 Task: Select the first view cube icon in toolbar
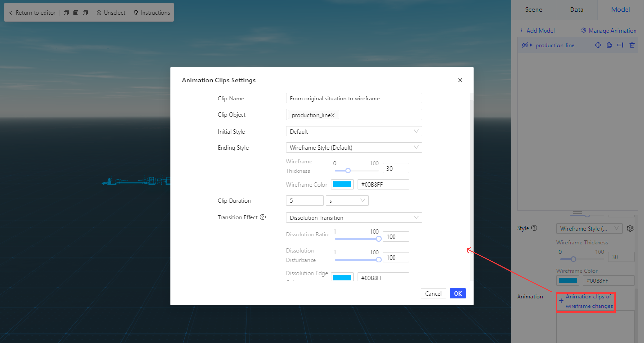pyautogui.click(x=66, y=13)
